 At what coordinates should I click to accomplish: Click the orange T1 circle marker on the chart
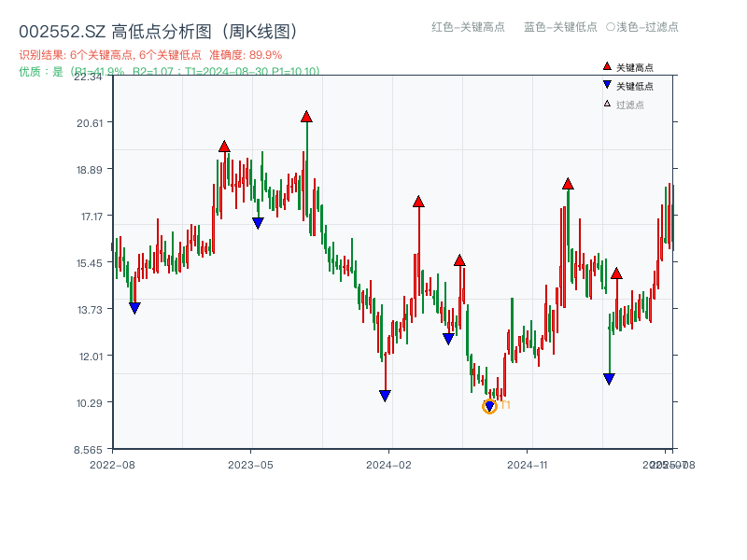[x=490, y=405]
